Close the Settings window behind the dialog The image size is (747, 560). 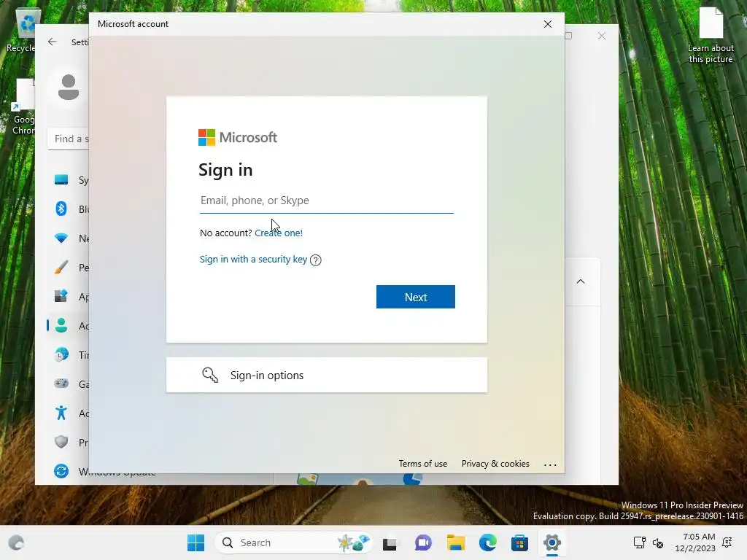click(602, 36)
